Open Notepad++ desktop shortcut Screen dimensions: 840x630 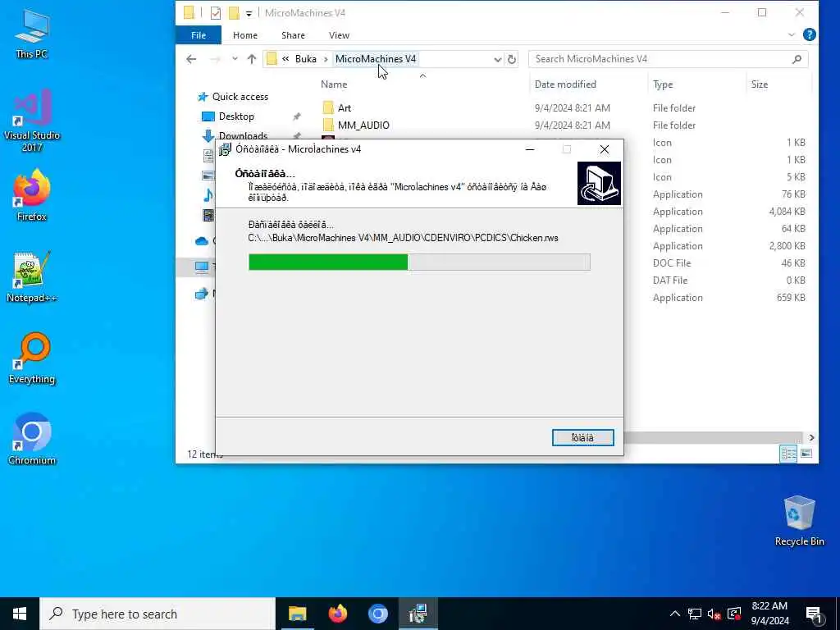pos(32,277)
